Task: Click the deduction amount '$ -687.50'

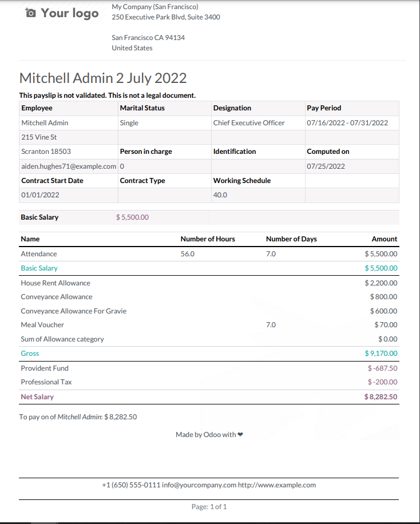Action: (x=383, y=368)
